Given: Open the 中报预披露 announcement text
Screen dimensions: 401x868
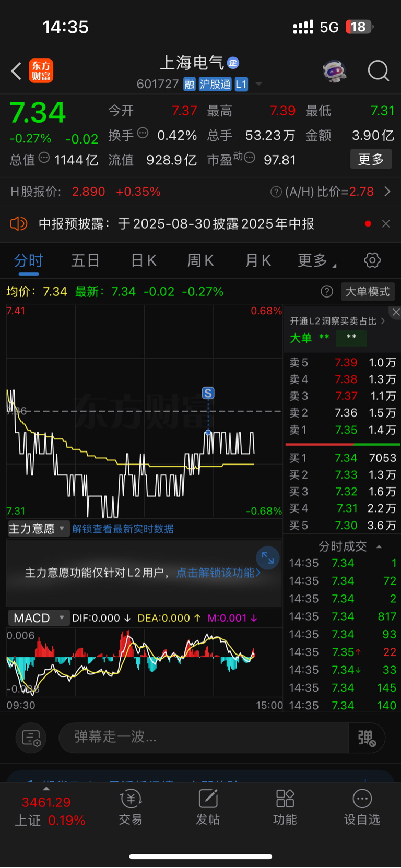Looking at the screenshot, I should coord(176,224).
